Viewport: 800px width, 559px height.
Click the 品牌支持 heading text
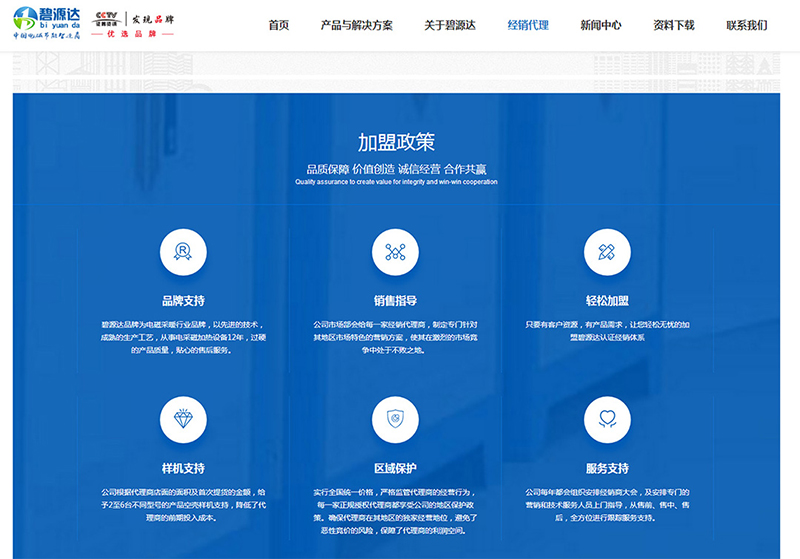point(183,300)
